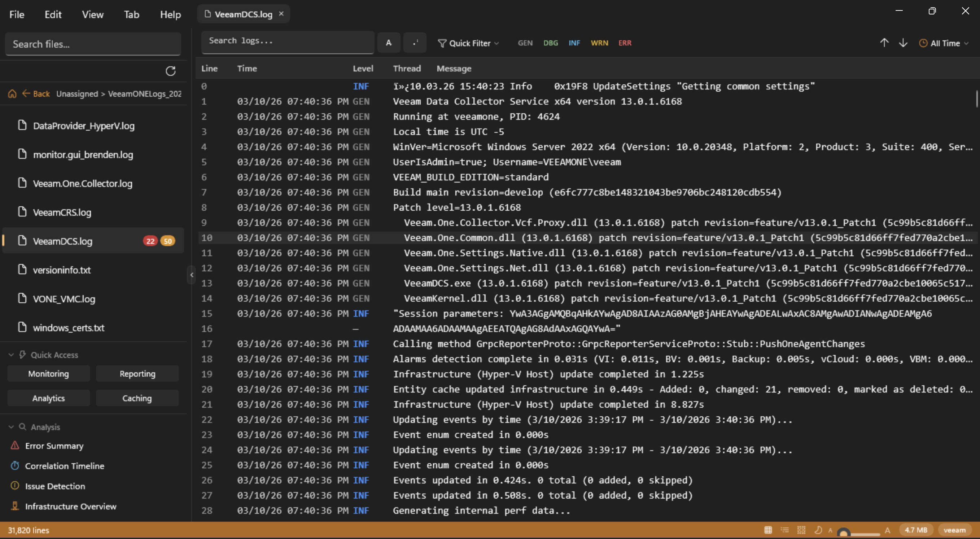Click the Error Summary warning triangle icon

coord(15,446)
